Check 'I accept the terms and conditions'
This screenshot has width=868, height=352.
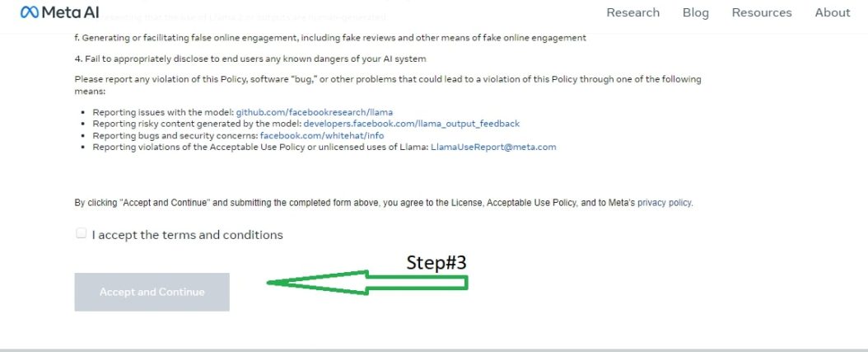[82, 233]
